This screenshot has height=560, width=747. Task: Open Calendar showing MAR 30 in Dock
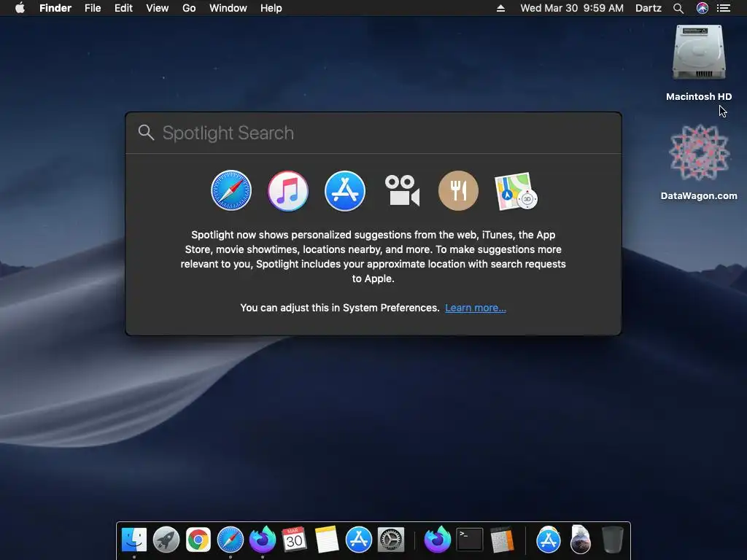(x=294, y=540)
